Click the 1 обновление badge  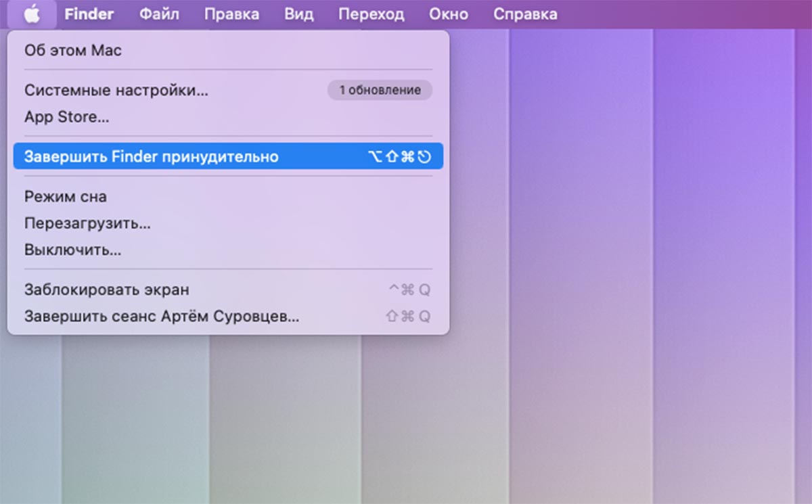[x=380, y=90]
